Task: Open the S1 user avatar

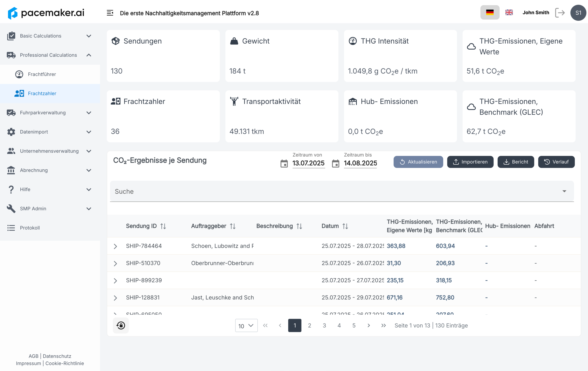Action: [x=578, y=13]
